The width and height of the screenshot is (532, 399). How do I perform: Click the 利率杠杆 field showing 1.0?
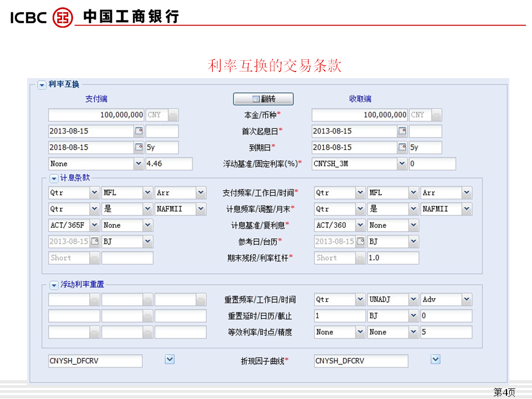[393, 258]
